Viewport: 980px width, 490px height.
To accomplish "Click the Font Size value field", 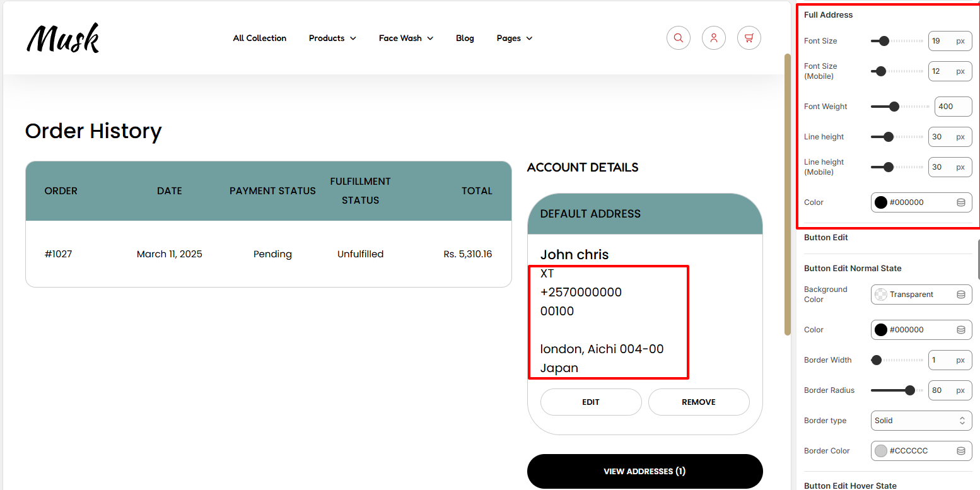I will (950, 41).
